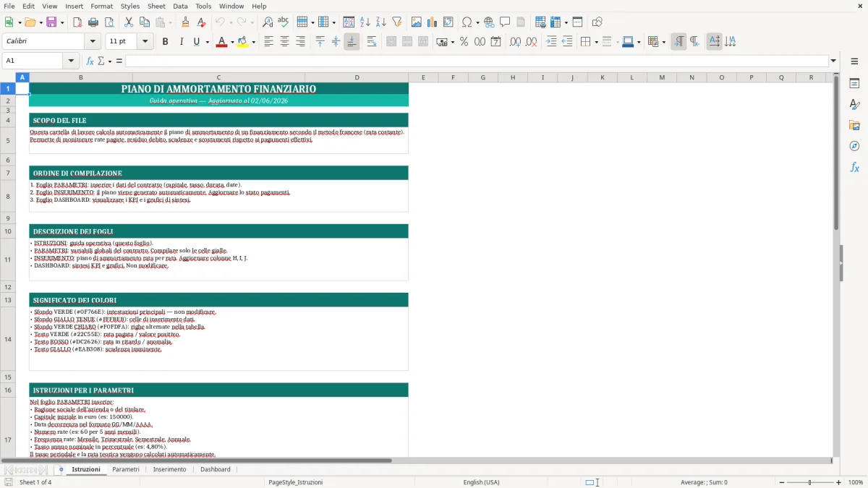Open sidebar Properties panel icon
The width and height of the screenshot is (868, 488).
tap(854, 84)
